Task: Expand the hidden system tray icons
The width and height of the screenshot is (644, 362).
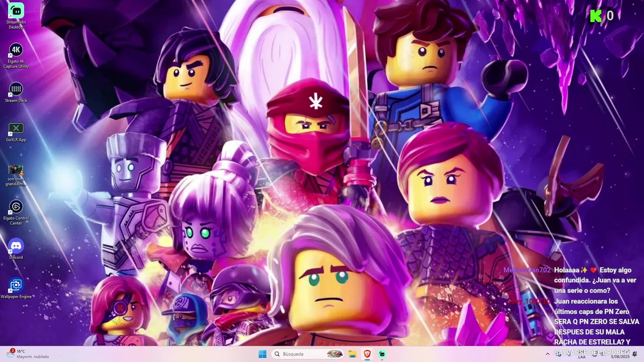Action: [547, 354]
